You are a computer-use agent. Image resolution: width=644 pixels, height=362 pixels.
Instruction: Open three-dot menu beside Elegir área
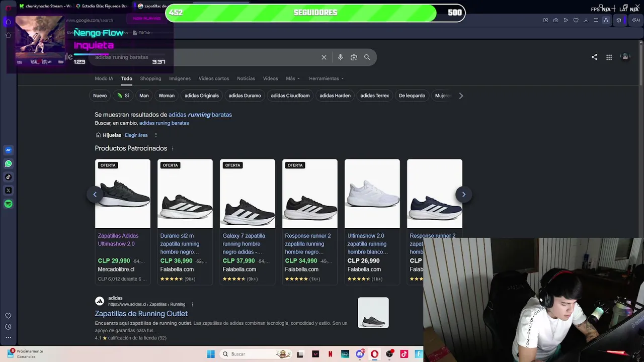tap(156, 135)
